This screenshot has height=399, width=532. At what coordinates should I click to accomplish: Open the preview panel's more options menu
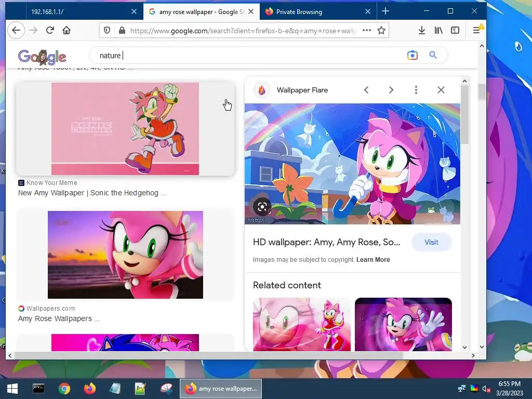(416, 90)
